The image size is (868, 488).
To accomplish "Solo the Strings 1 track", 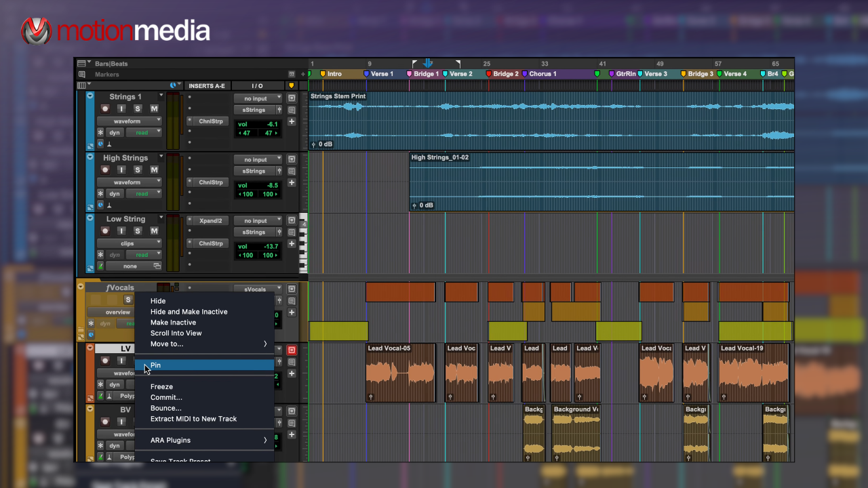I will 138,109.
